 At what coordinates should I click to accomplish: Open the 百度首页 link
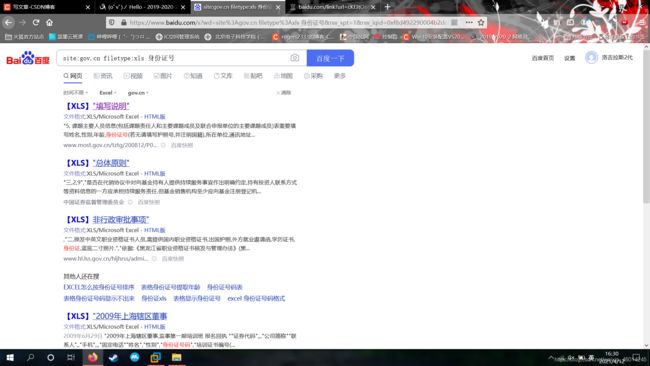click(x=543, y=58)
